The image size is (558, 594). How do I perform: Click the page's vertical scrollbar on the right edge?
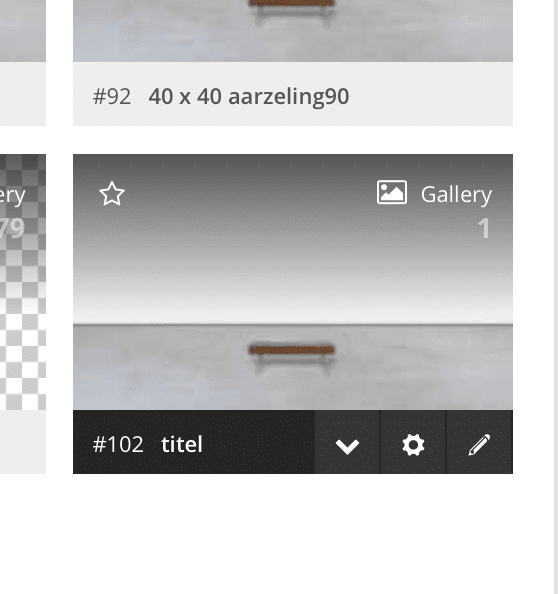pos(556,297)
